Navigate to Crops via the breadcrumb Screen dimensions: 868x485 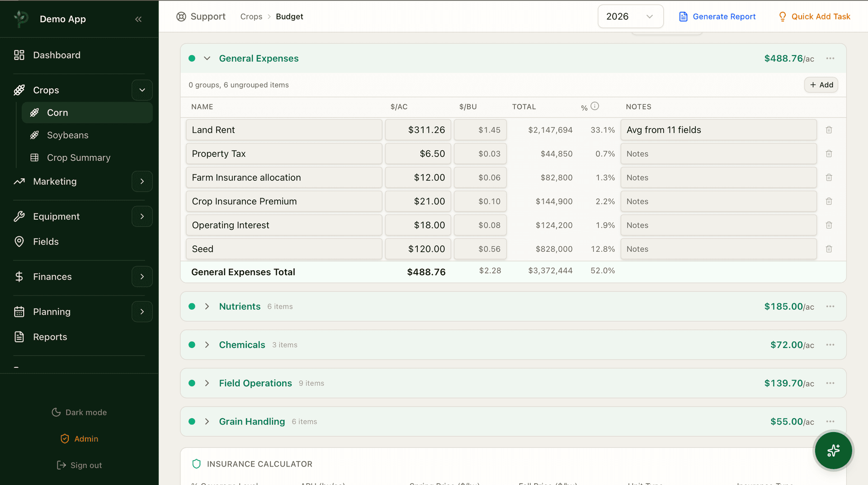tap(251, 16)
